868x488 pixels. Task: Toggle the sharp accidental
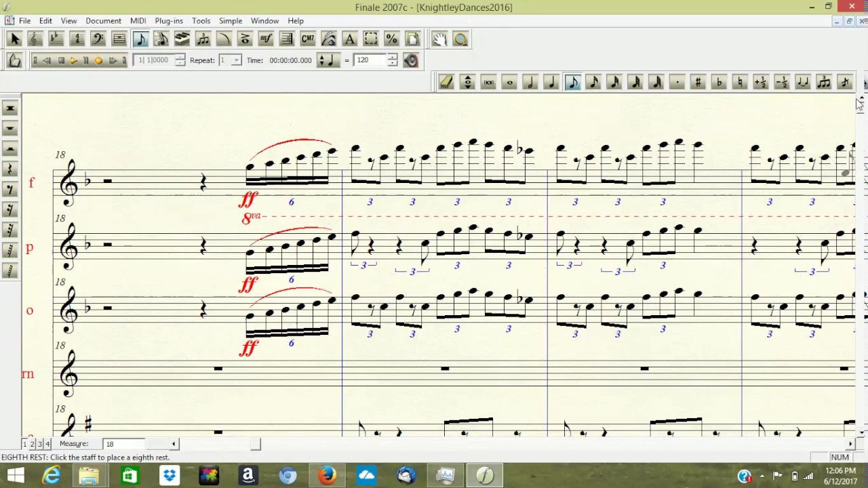[698, 82]
